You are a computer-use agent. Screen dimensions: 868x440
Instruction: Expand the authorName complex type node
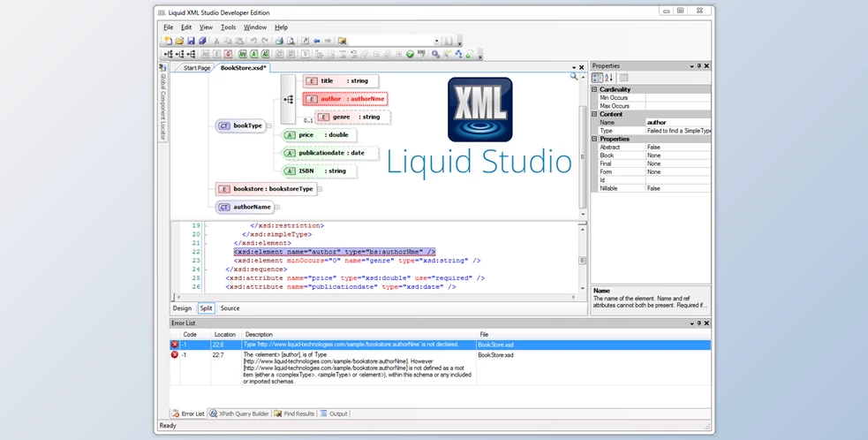(x=277, y=208)
